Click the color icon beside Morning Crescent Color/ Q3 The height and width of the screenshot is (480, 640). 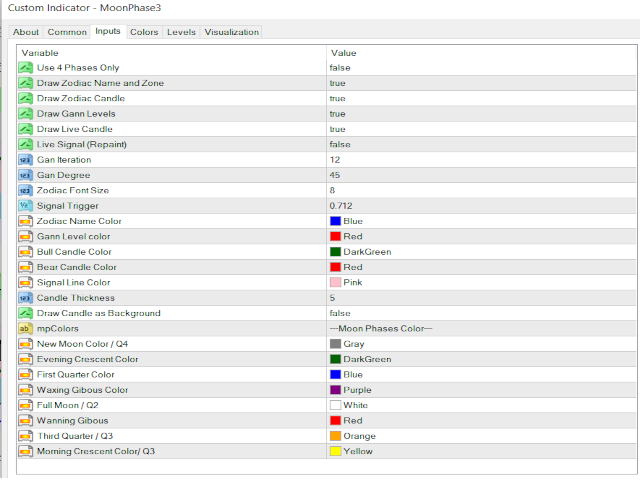click(25, 451)
